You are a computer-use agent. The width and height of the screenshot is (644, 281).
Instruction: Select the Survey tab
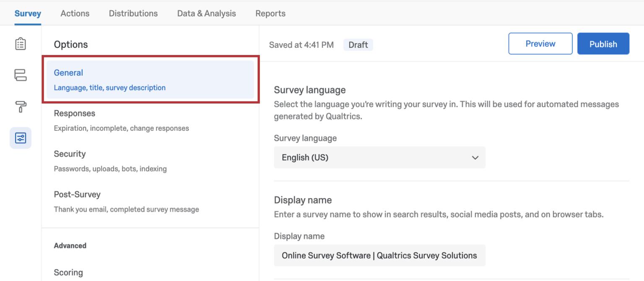[x=28, y=13]
